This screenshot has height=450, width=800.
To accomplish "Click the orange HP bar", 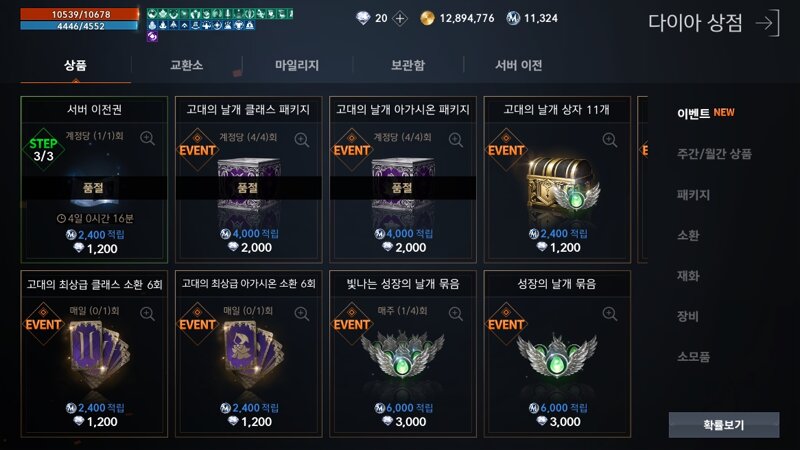I will [x=79, y=14].
